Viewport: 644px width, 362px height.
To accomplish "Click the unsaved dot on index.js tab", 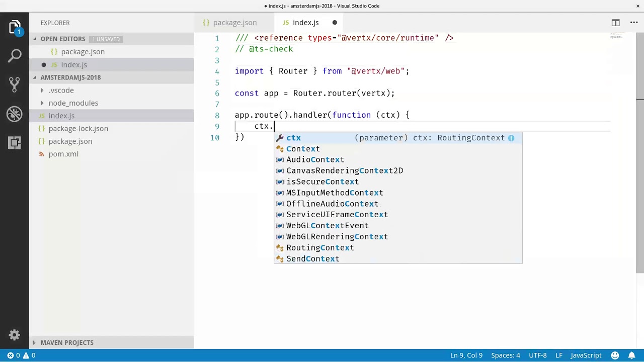I will tap(335, 23).
